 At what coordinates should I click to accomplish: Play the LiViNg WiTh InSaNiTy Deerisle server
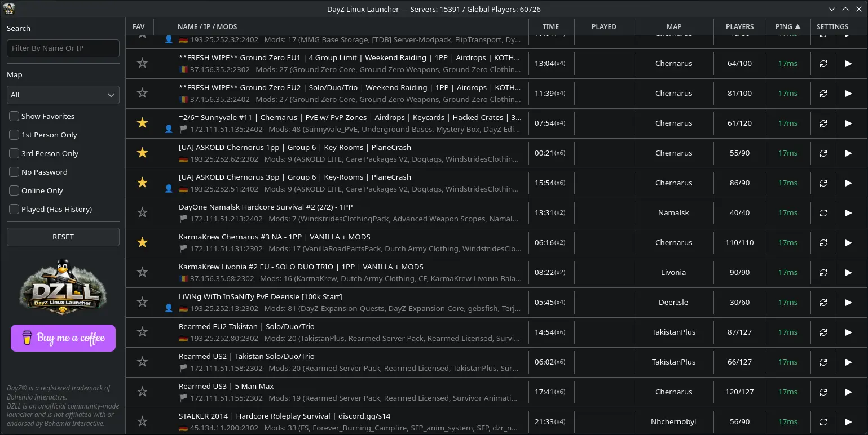pos(848,302)
